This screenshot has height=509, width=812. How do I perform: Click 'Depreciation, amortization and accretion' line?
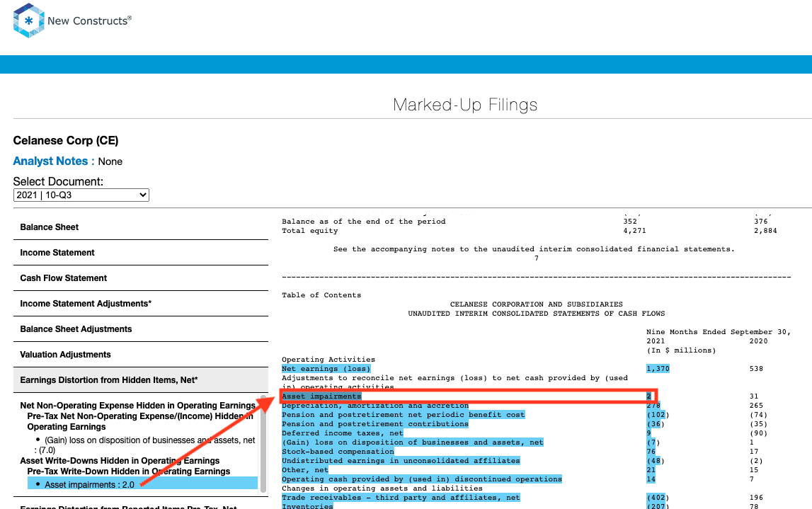pos(375,406)
